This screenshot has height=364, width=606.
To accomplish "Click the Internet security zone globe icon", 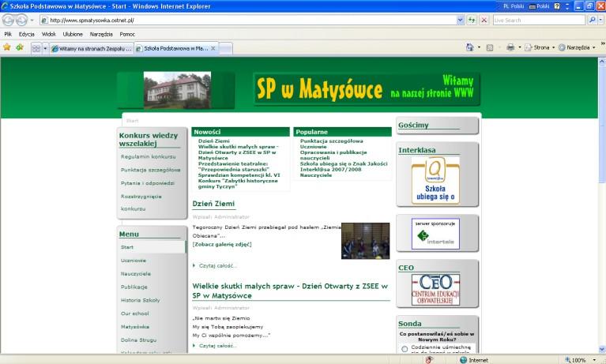I will pos(463,360).
